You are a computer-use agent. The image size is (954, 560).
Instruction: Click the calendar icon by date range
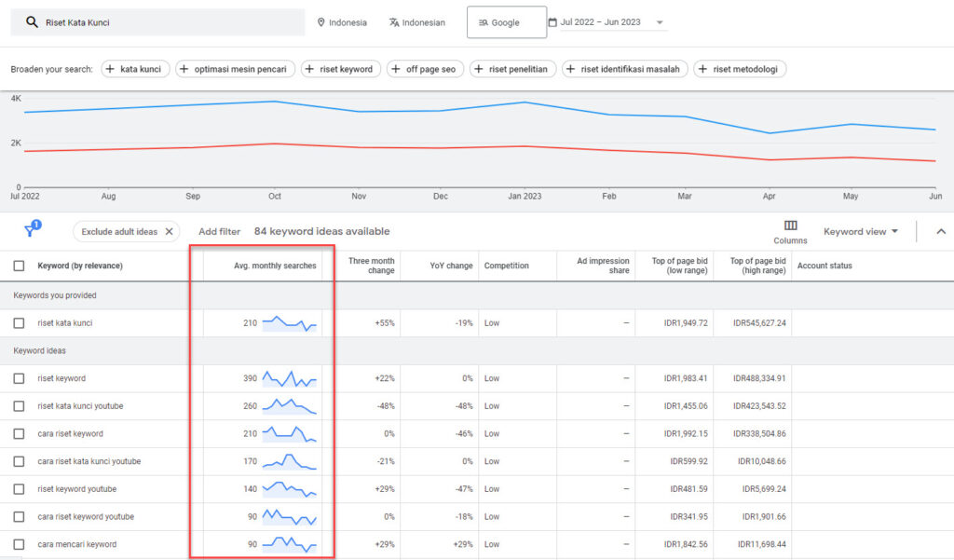tap(552, 22)
